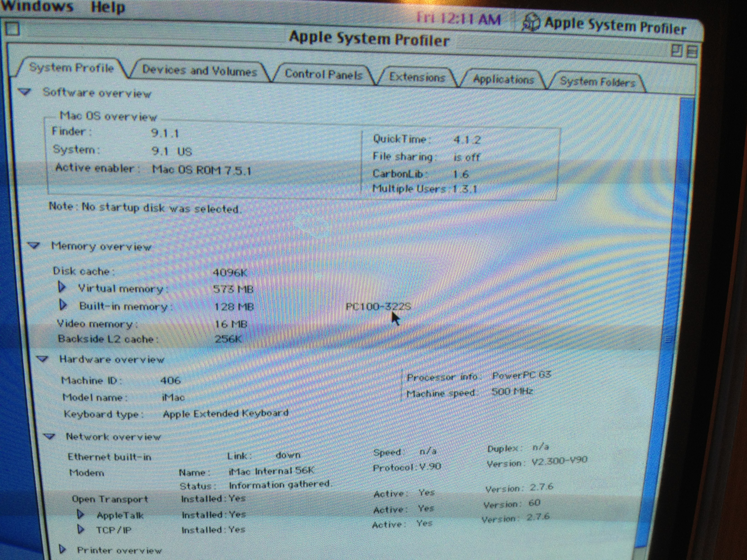Click the Mac OS ROM 7.5.1 text
The width and height of the screenshot is (747, 560).
tap(202, 170)
